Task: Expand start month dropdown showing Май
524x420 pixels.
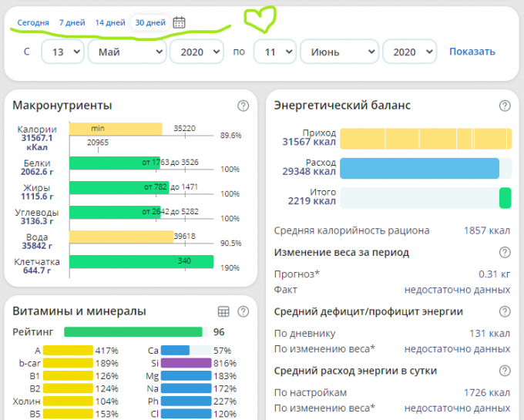Action: coord(127,52)
